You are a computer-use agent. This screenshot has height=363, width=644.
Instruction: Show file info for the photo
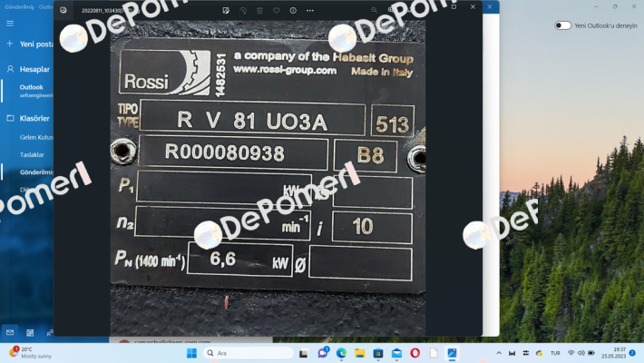tap(293, 10)
